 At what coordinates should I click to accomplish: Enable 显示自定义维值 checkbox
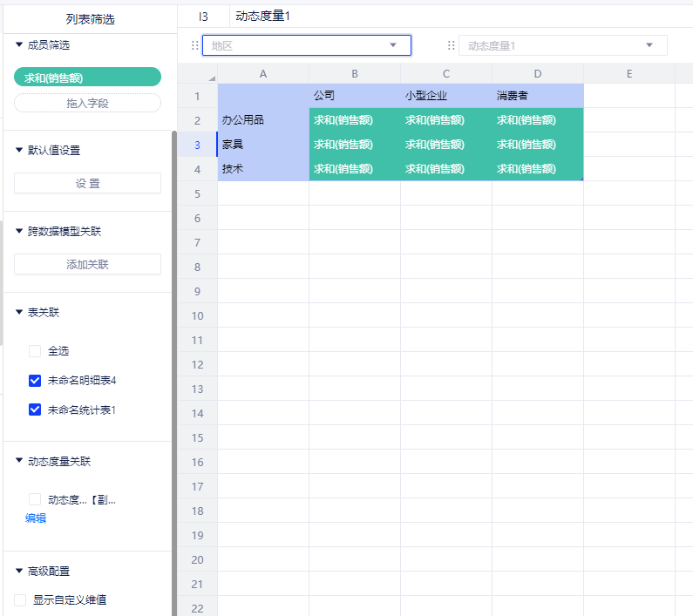point(20,600)
